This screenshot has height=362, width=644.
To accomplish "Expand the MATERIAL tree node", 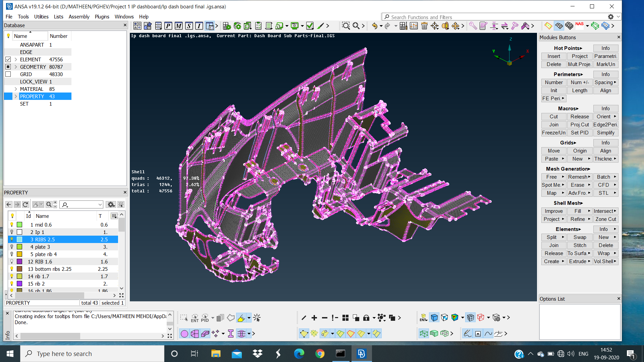I will tap(15, 89).
